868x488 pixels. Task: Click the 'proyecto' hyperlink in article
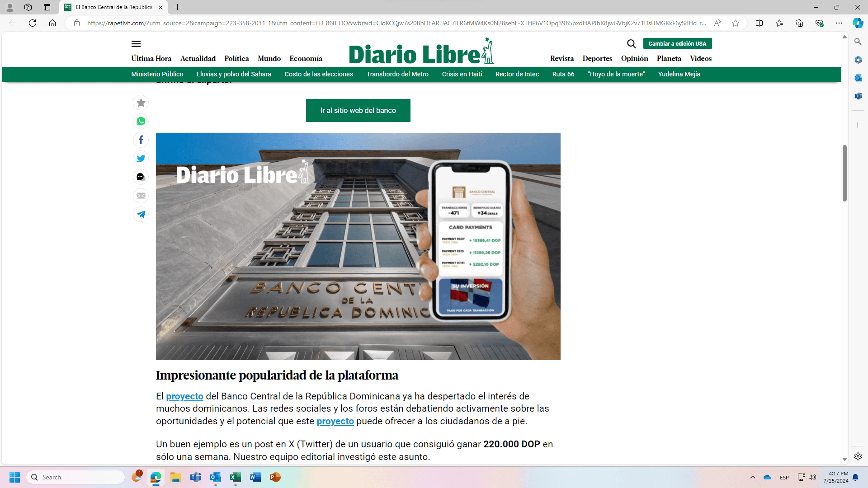185,396
